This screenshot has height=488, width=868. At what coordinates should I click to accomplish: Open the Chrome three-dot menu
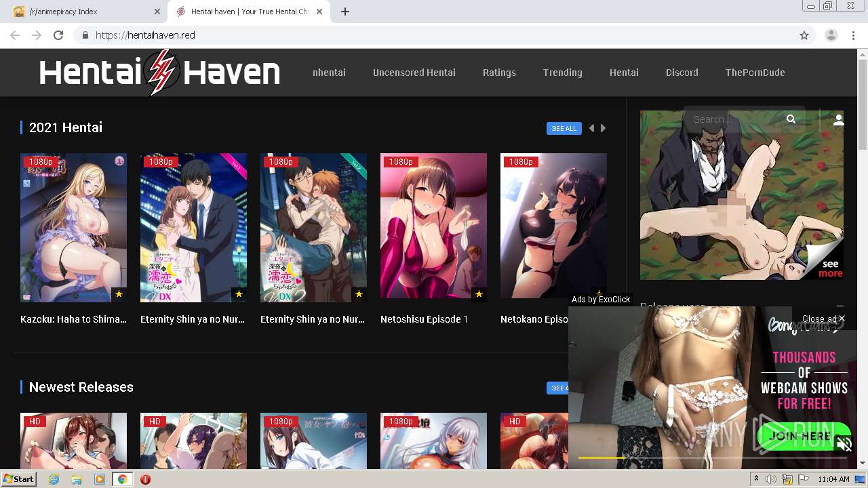coord(853,35)
